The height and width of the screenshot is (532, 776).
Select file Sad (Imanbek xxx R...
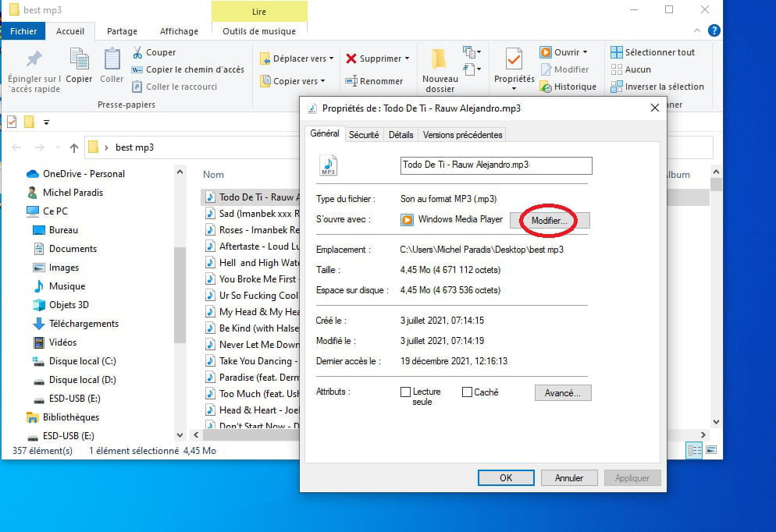pos(252,214)
